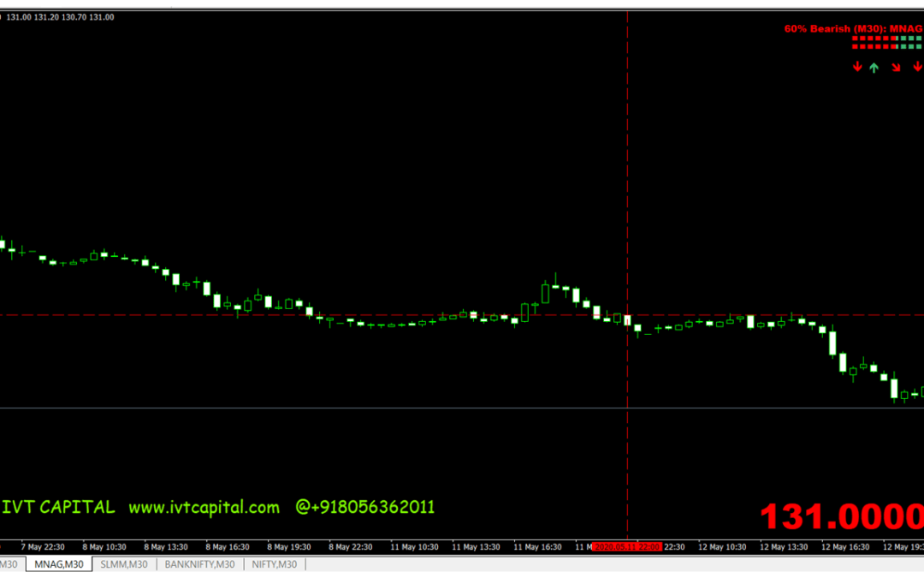
Task: Click the "8 May 16:30" time axis label
Action: 228,546
